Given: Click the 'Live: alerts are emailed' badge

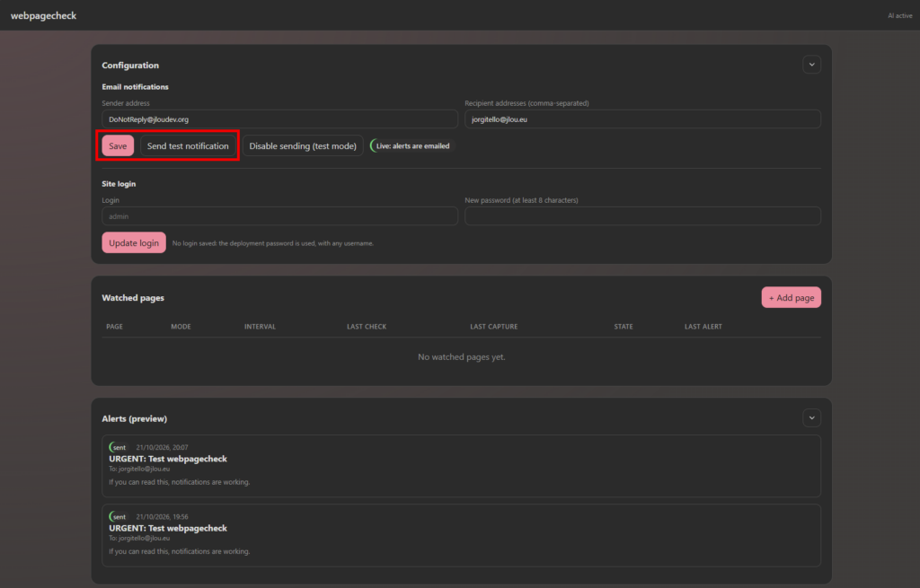Looking at the screenshot, I should tap(411, 146).
